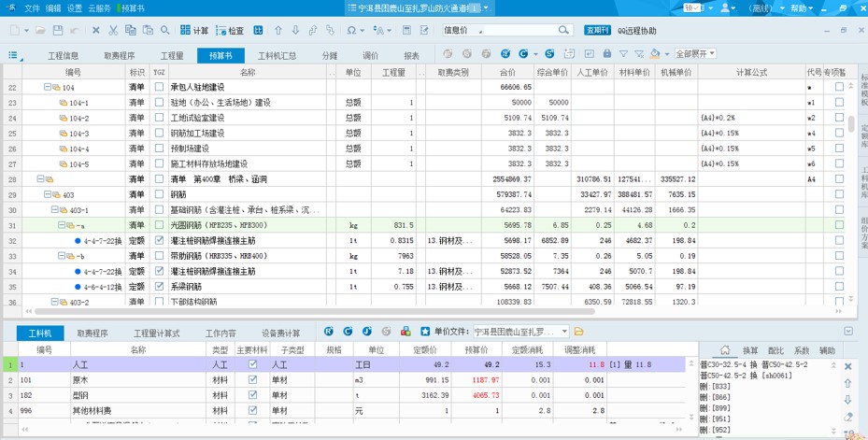This screenshot has width=868, height=440.
Task: Open a project with the folder icon
Action: (40, 31)
